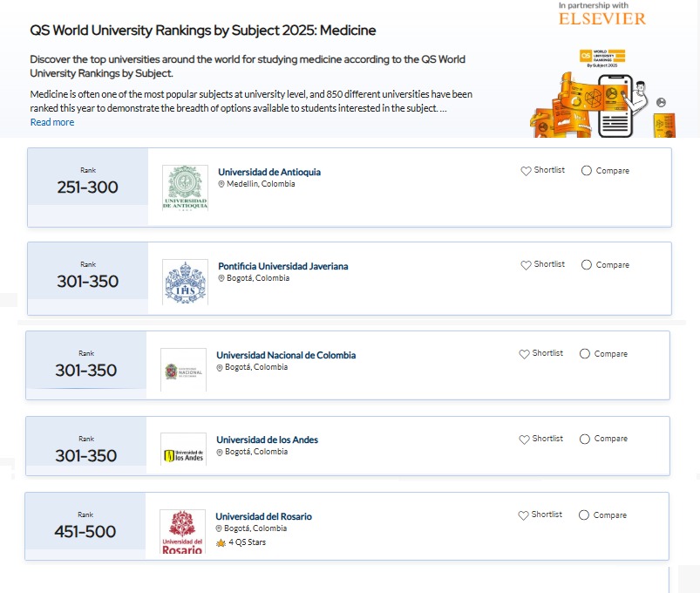
Task: Select Compare for Universidad de Antioquia
Action: 587,171
